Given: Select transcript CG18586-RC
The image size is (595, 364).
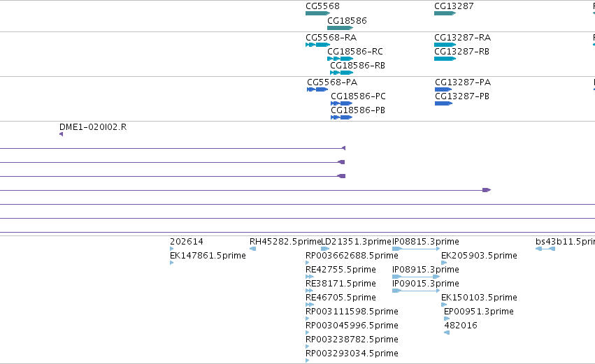Looking at the screenshot, I should (355, 52).
